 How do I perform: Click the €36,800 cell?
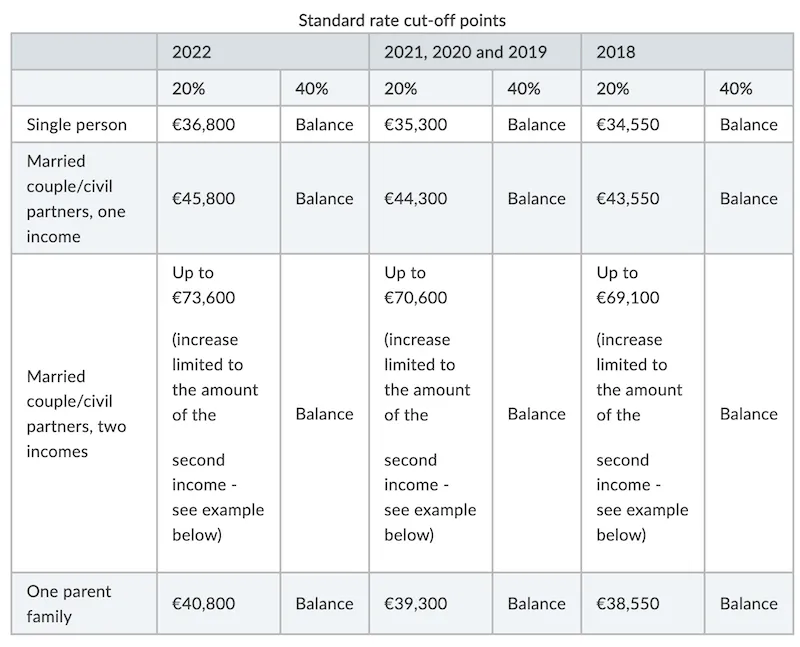pyautogui.click(x=203, y=124)
